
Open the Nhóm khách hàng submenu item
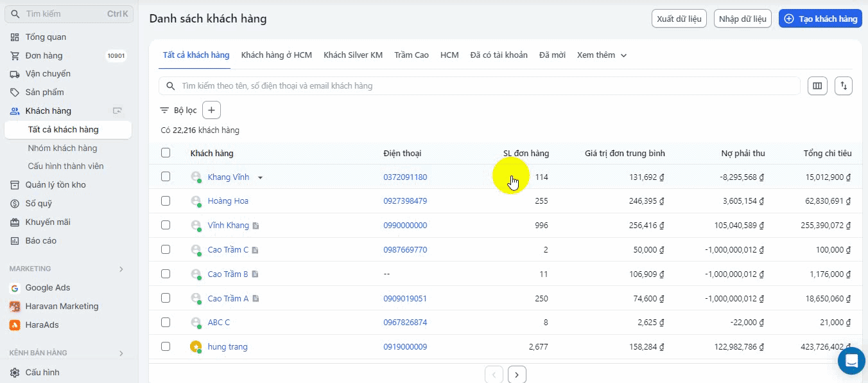62,148
